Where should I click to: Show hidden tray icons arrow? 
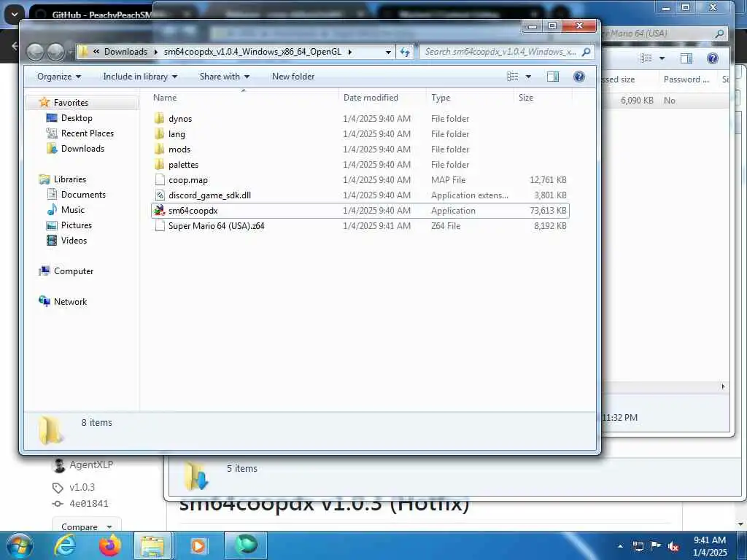[x=620, y=546]
